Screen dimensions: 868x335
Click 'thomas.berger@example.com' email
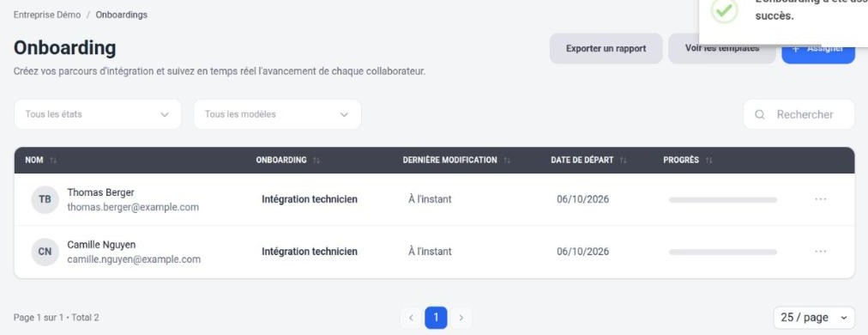tap(133, 207)
